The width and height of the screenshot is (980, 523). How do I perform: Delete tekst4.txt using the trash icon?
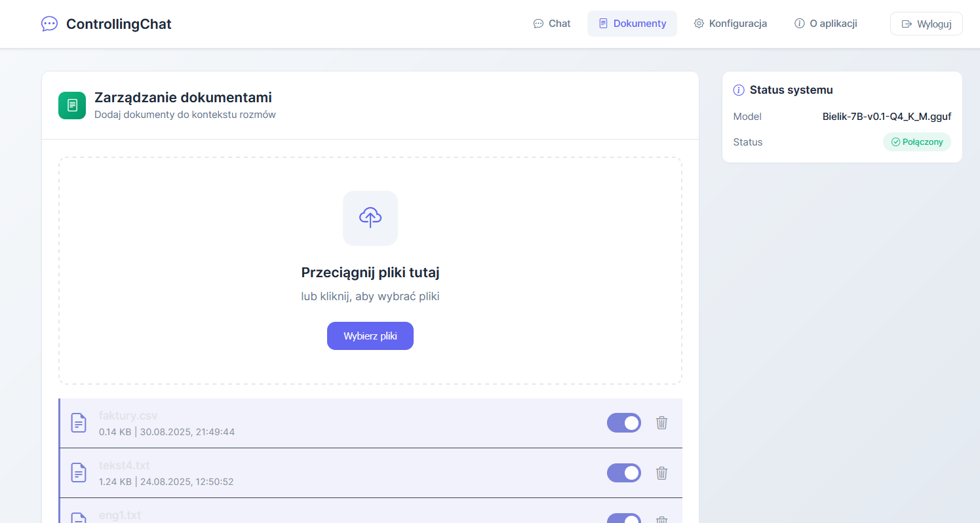pyautogui.click(x=661, y=473)
